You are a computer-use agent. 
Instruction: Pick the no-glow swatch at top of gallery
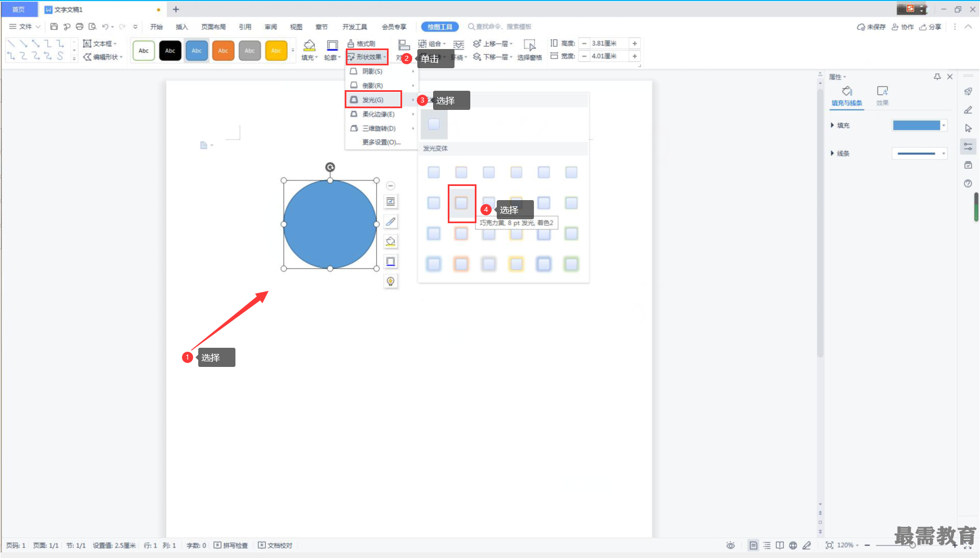[x=434, y=124]
